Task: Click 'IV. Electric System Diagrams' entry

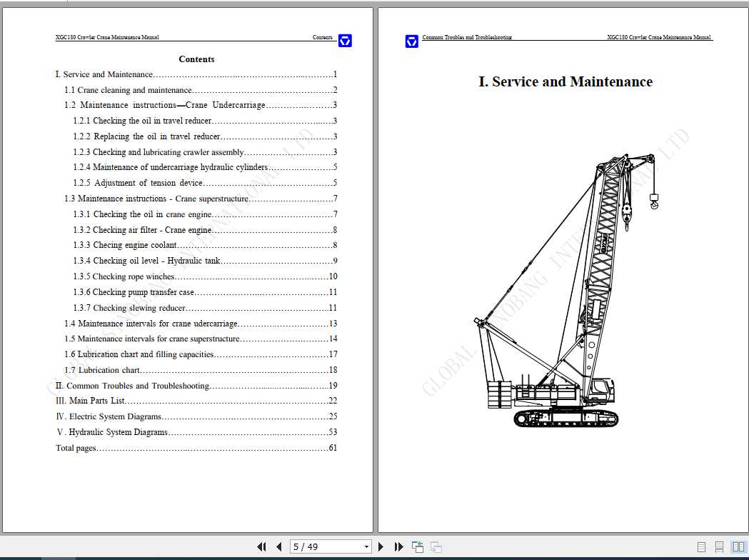Action: 196,416
